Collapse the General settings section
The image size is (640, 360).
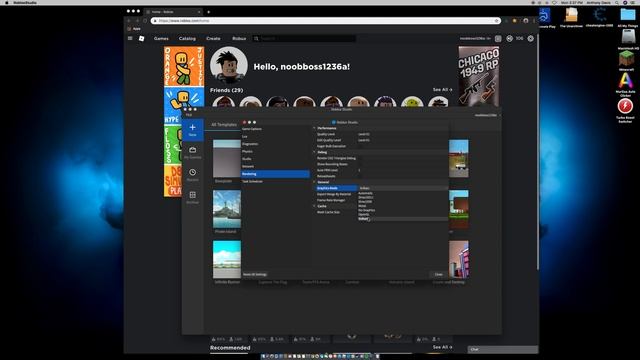[x=314, y=182]
